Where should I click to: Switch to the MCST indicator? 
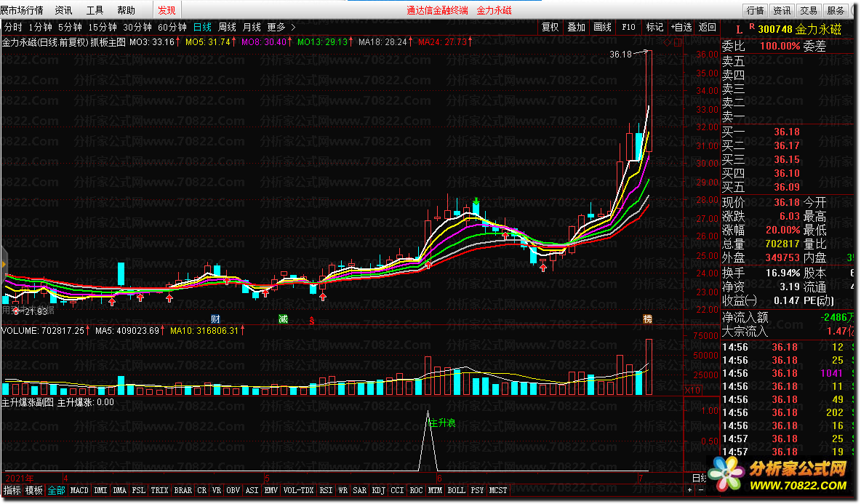(498, 490)
